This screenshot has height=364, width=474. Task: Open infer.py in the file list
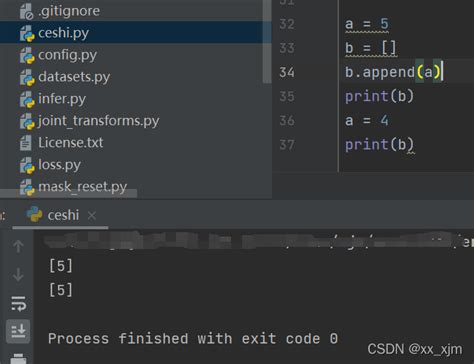point(62,99)
